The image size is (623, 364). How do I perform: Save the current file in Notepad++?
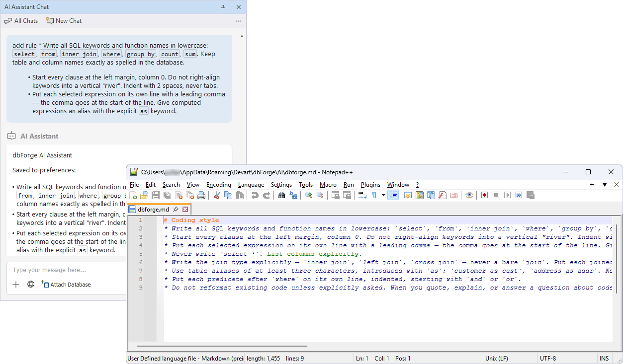[x=156, y=195]
